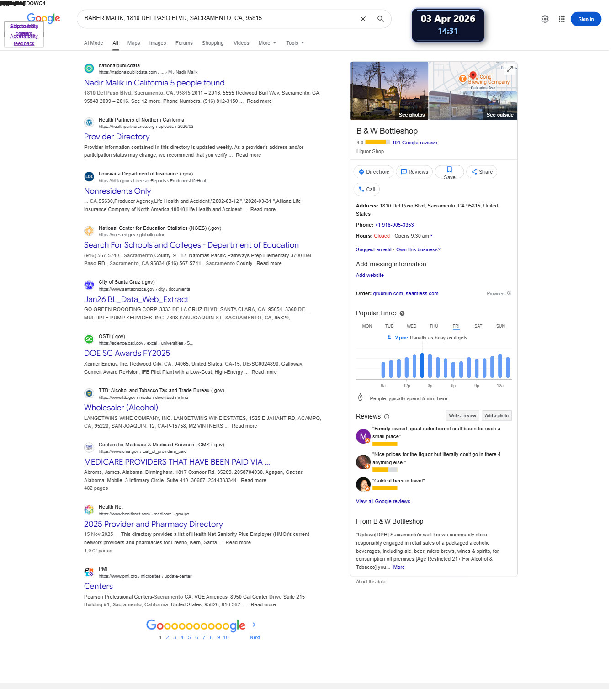616x689 pixels.
Task: Save B & W Bottleshop with the bookmark icon
Action: click(450, 172)
